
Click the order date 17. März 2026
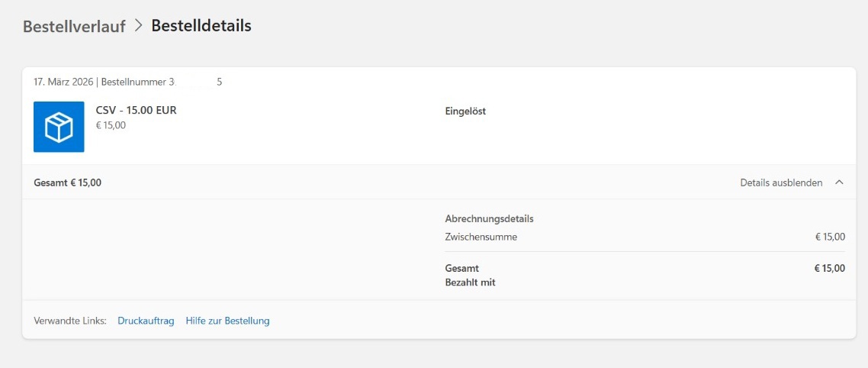click(63, 82)
